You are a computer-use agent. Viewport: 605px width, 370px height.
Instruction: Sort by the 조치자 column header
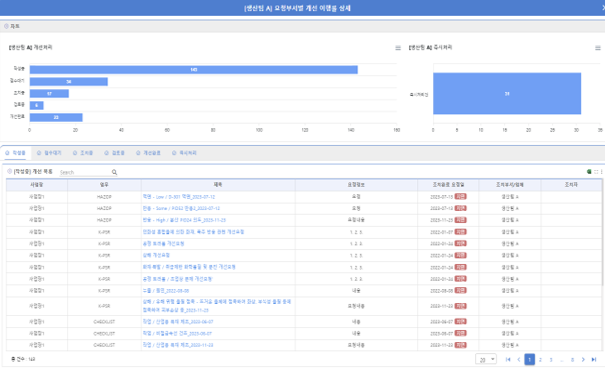pos(571,185)
